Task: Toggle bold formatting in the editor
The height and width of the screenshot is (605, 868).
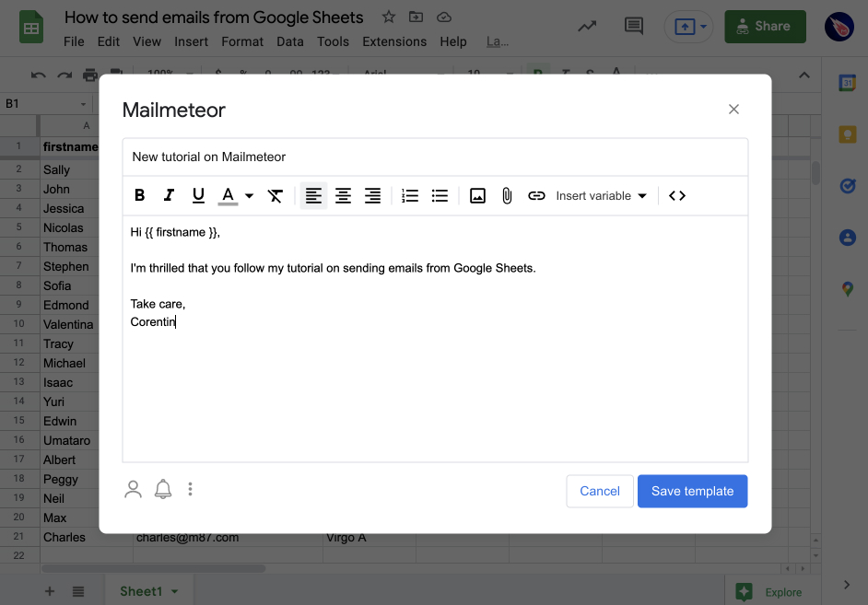Action: [x=139, y=195]
